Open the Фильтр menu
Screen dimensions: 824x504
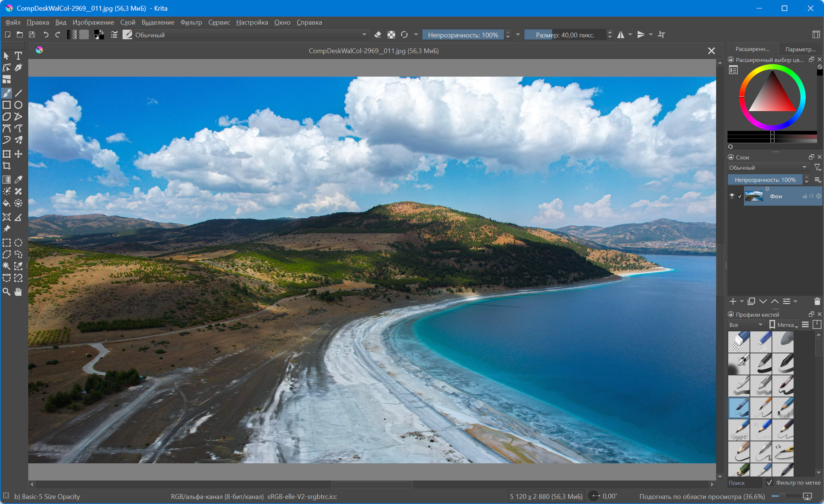pyautogui.click(x=191, y=22)
